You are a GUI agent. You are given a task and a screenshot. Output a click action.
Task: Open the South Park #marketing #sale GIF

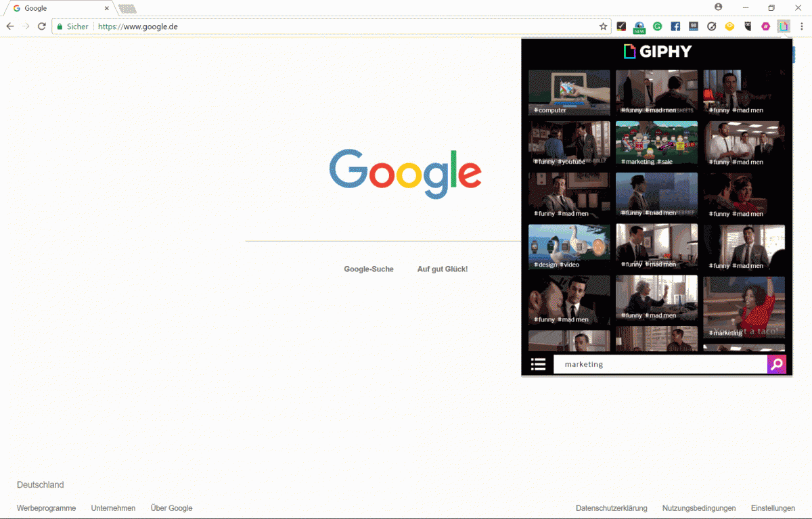click(x=656, y=143)
